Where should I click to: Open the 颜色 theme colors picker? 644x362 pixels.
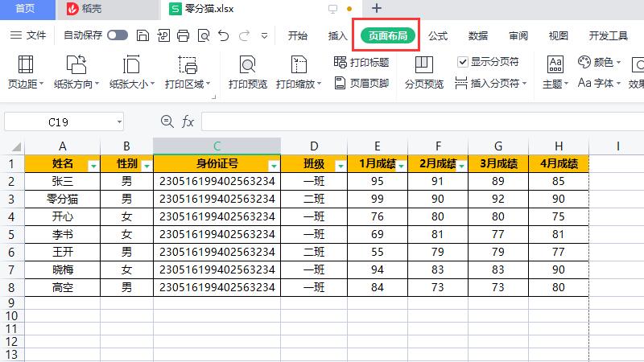[596, 62]
